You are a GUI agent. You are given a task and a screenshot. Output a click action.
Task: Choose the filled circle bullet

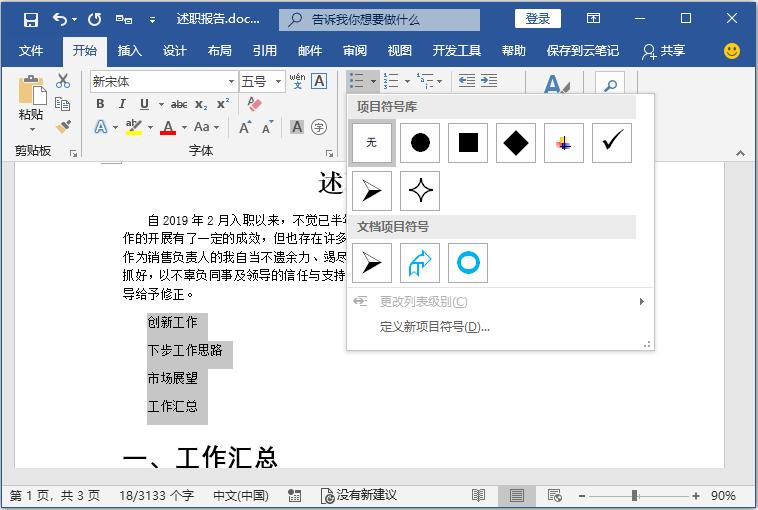click(420, 143)
